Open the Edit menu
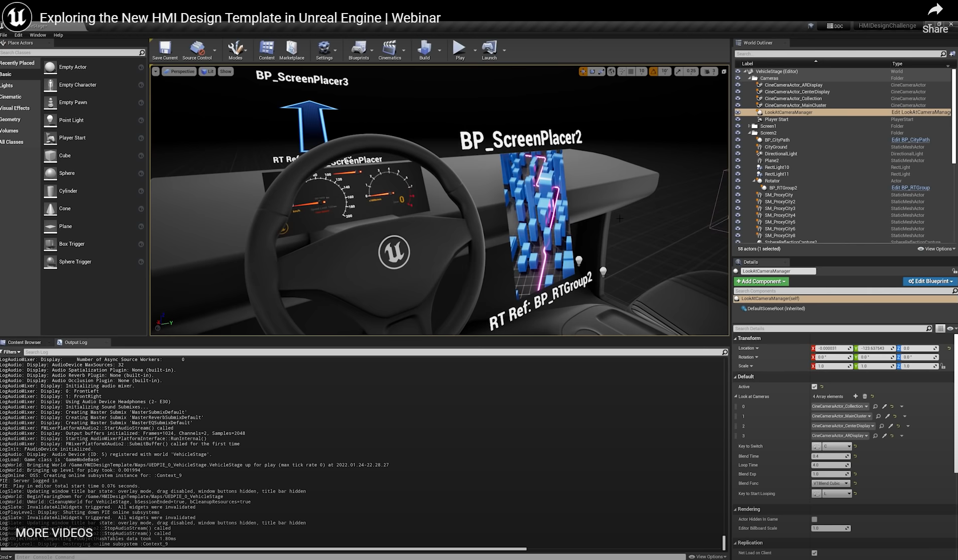Viewport: 958px width, 560px height. click(x=18, y=35)
